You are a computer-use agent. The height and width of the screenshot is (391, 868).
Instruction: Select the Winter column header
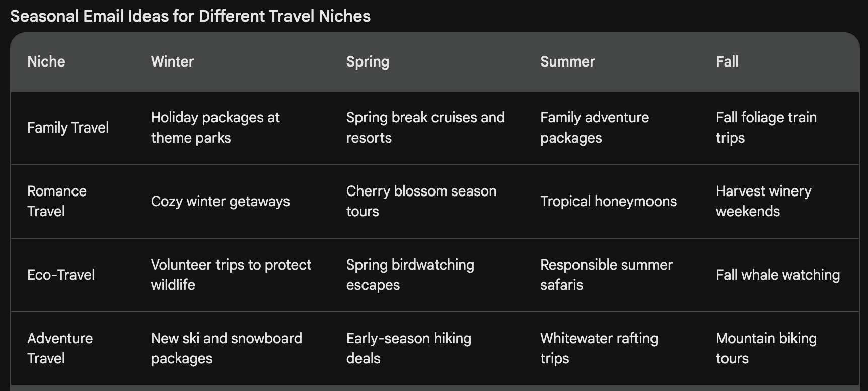[x=172, y=61]
